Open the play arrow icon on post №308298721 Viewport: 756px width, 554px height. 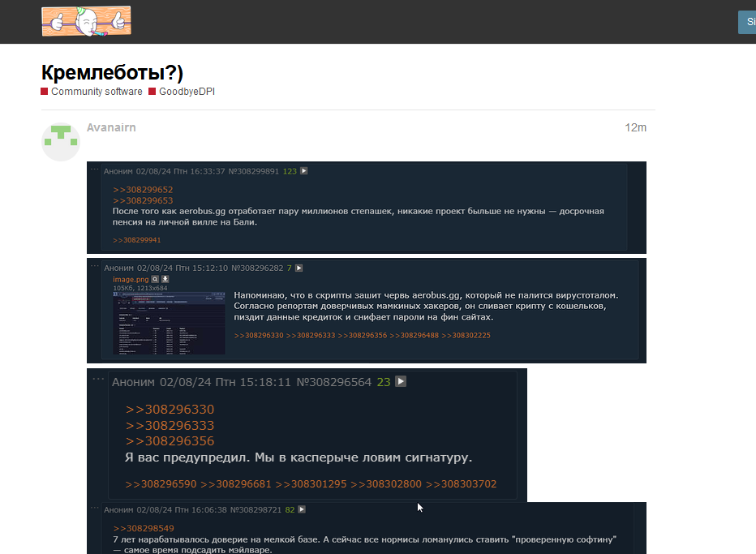pyautogui.click(x=302, y=509)
